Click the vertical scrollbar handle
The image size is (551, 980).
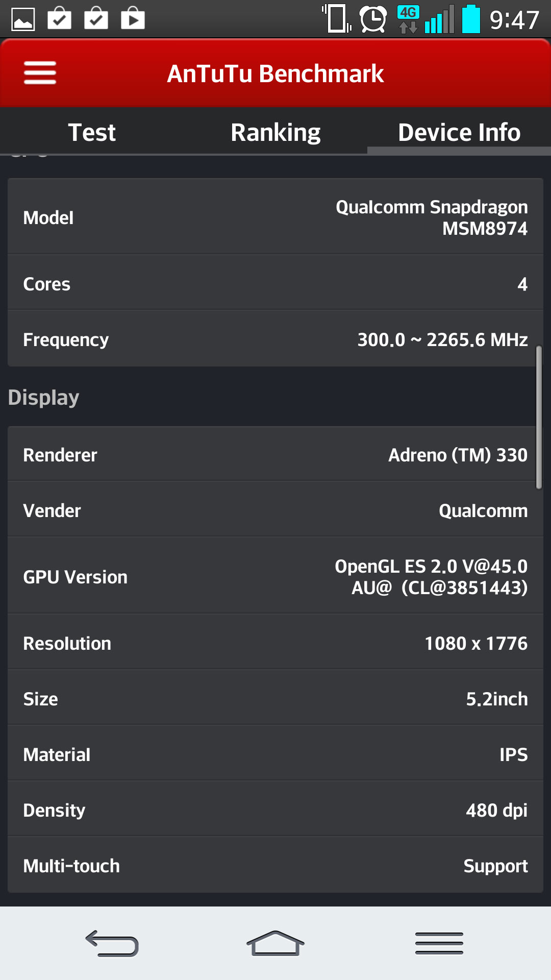point(539,418)
